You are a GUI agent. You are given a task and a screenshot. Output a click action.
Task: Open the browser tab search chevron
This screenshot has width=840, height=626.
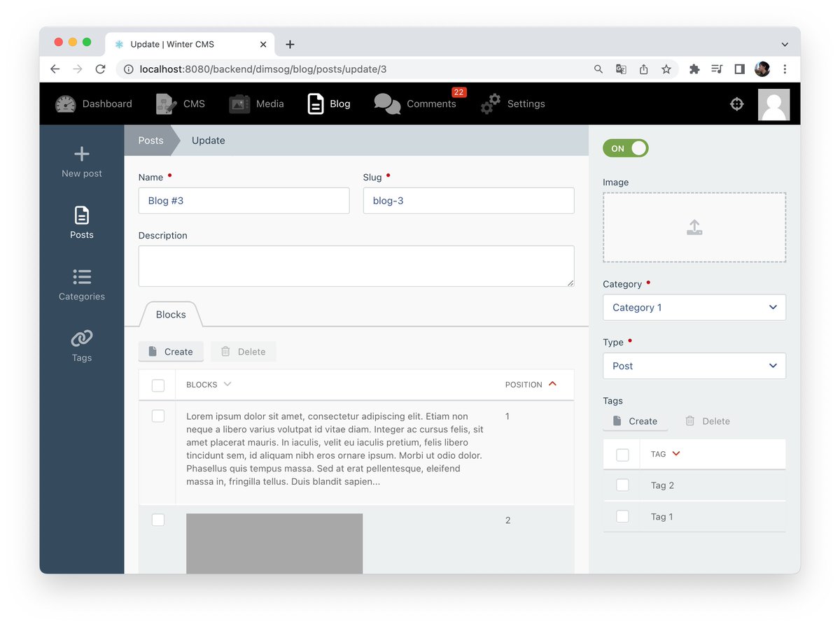[785, 44]
